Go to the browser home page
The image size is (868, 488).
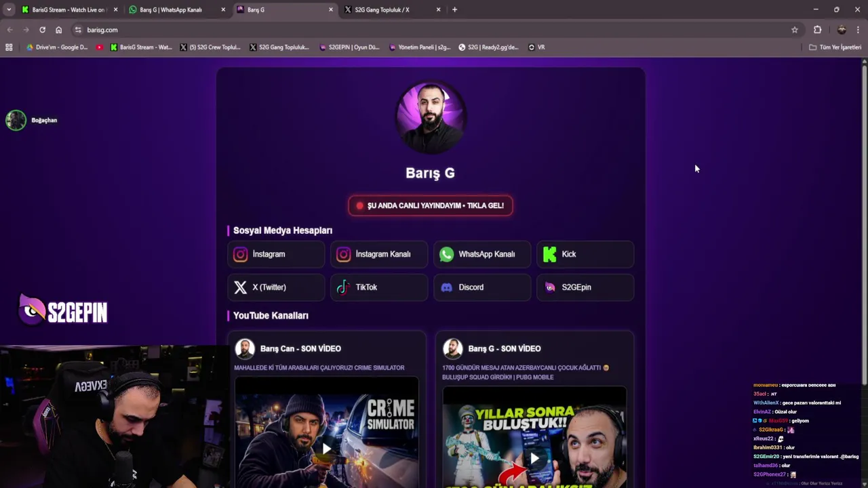click(x=58, y=30)
